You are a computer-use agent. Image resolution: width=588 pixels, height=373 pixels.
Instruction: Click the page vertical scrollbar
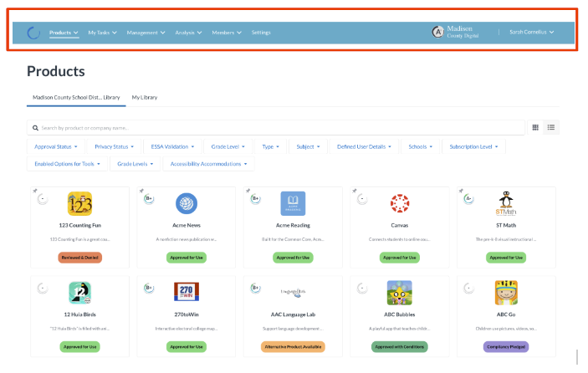577,357
